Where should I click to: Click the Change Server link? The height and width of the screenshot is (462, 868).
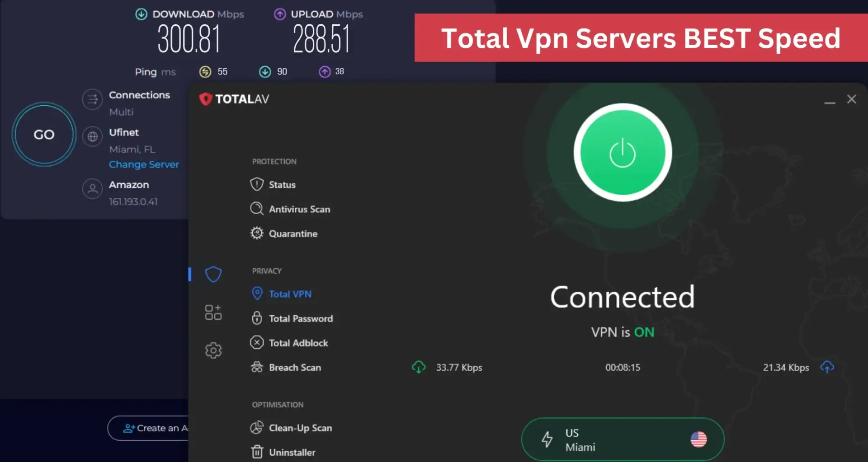144,164
